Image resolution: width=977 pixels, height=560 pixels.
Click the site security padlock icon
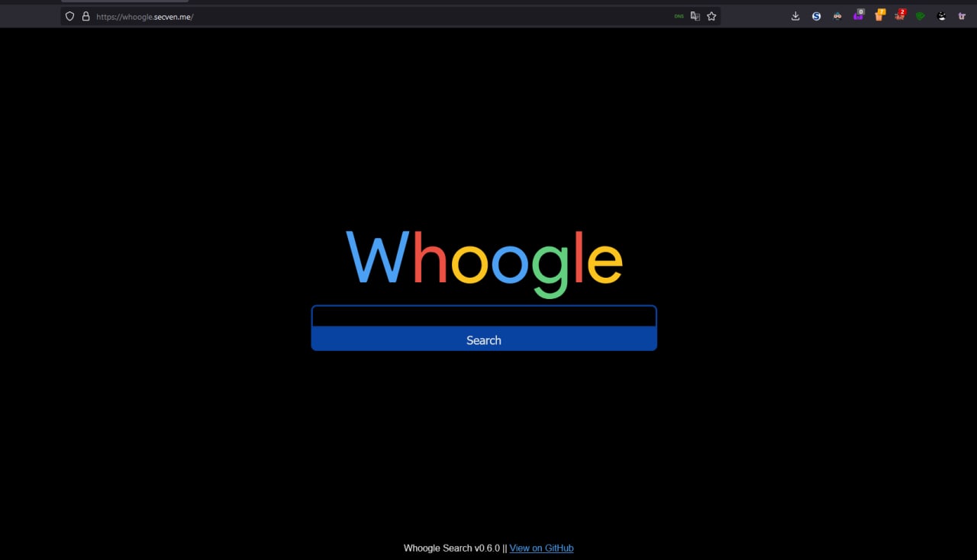(86, 16)
